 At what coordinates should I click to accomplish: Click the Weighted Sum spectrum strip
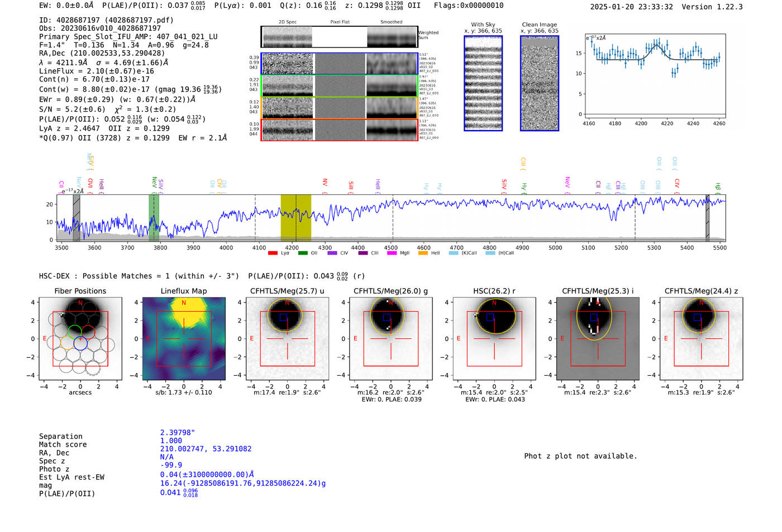click(339, 37)
